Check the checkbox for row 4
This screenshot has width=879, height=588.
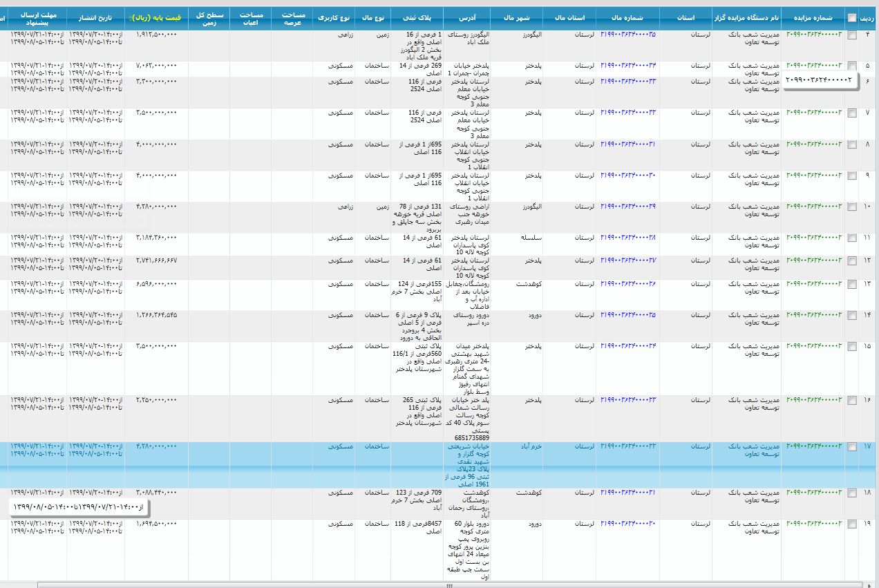click(851, 35)
